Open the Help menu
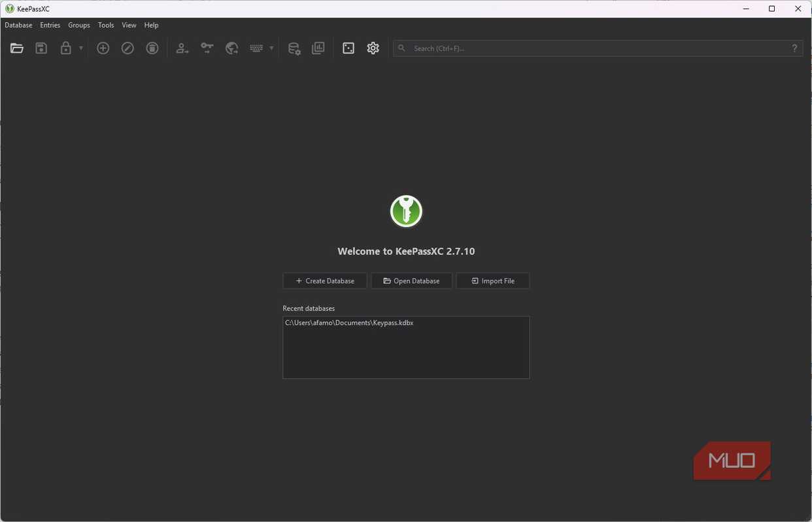Image resolution: width=812 pixels, height=522 pixels. [x=151, y=25]
